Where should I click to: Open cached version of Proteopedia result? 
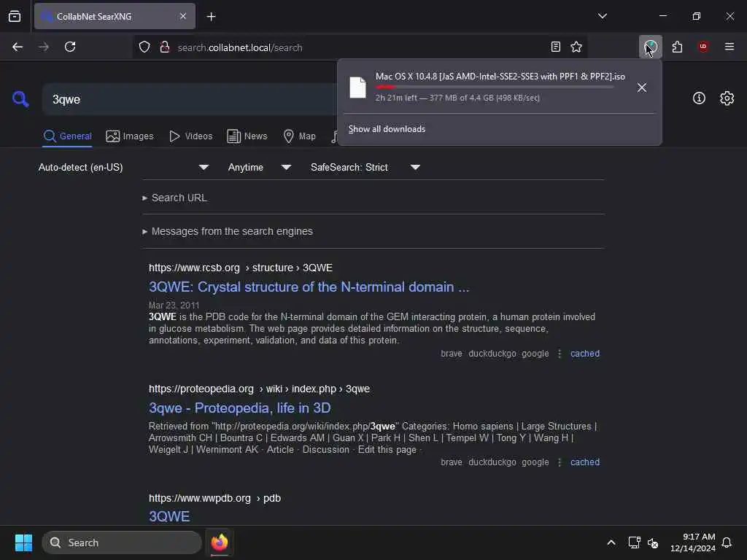point(585,462)
